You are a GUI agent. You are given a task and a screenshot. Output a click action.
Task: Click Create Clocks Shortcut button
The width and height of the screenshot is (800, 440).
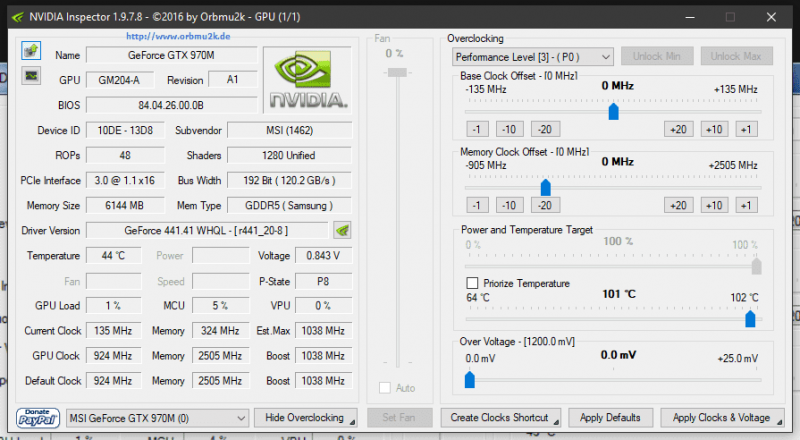tap(501, 418)
